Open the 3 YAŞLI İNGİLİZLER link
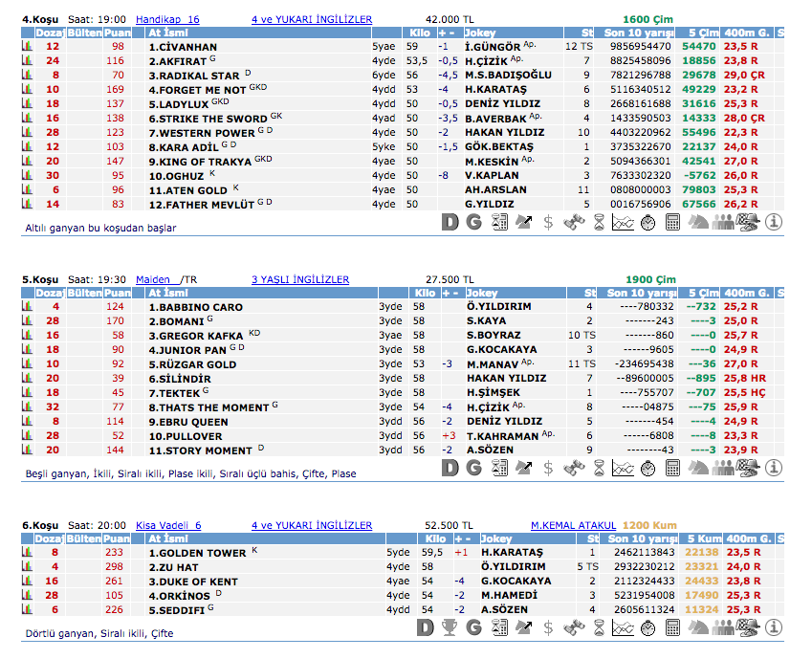Viewport: 812px width, 659px height. [x=299, y=279]
